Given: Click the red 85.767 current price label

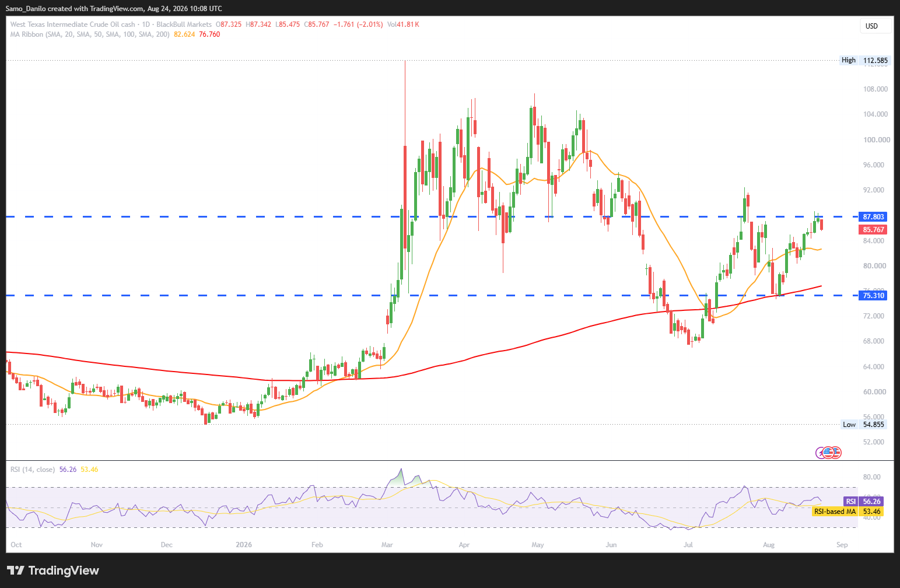Looking at the screenshot, I should (874, 229).
